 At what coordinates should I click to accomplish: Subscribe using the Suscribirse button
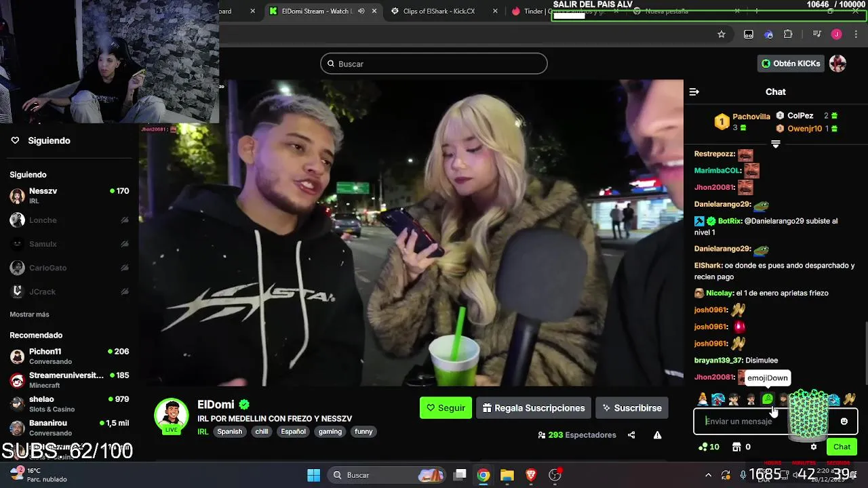tap(632, 408)
